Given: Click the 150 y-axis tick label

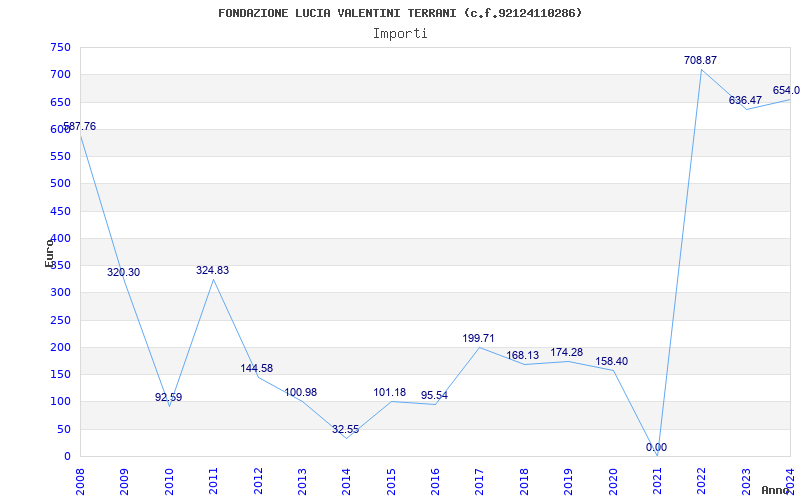Looking at the screenshot, I should (x=60, y=374).
